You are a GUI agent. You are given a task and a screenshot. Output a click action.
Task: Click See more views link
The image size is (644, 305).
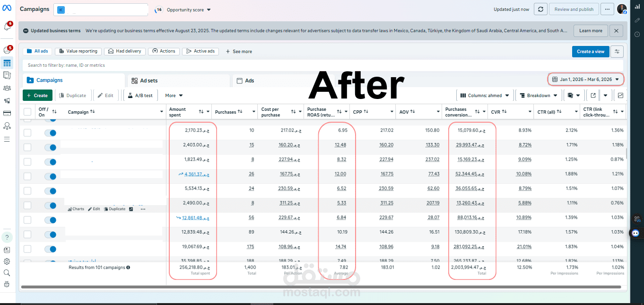tap(239, 52)
